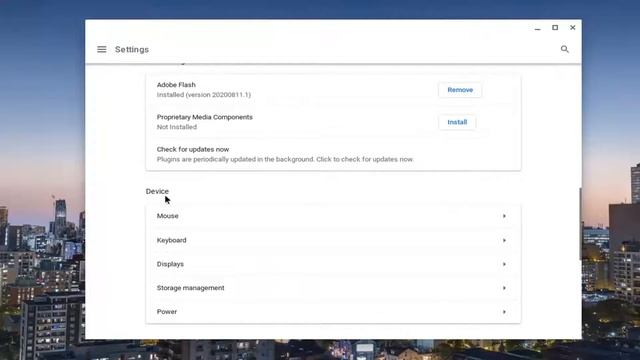Image resolution: width=640 pixels, height=360 pixels.
Task: Click the Adobe Flash installed version text
Action: click(x=204, y=95)
